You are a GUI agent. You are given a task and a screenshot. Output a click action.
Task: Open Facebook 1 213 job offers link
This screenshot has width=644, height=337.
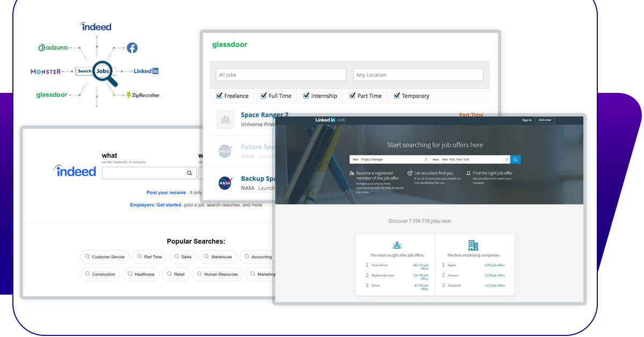495,285
